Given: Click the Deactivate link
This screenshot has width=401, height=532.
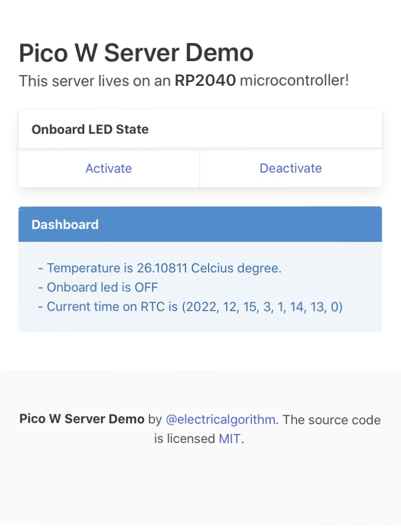Looking at the screenshot, I should [x=291, y=168].
